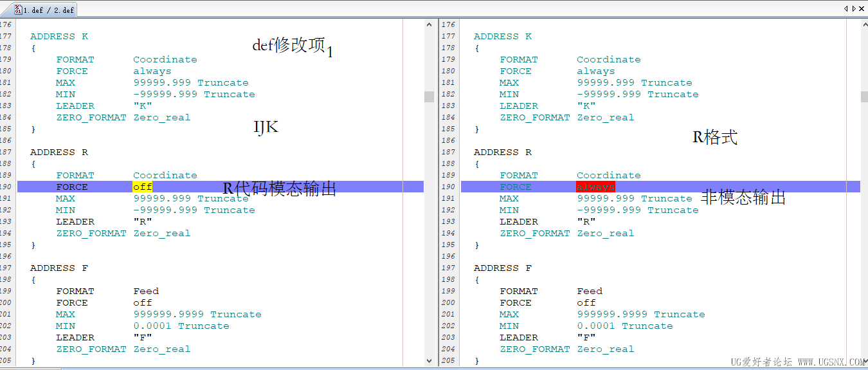Viewport: 868px width, 370px height.
Task: Click LEADER "R" value in left pane
Action: 143,222
